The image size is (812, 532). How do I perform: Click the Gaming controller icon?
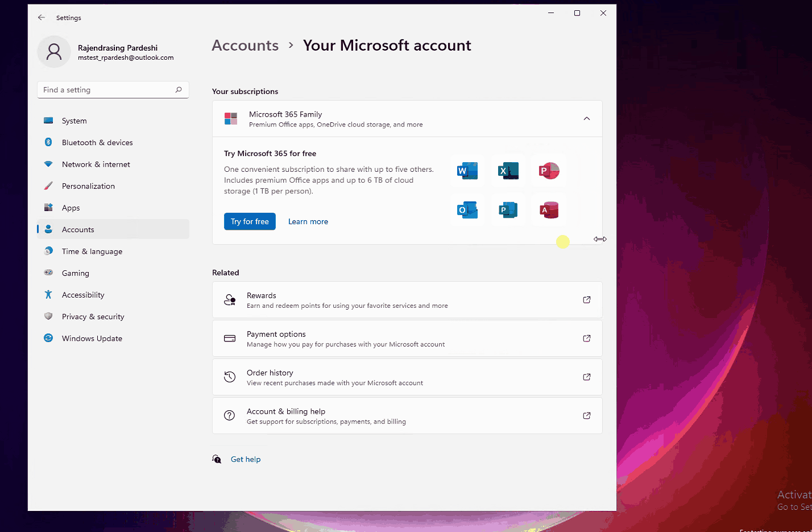[48, 273]
